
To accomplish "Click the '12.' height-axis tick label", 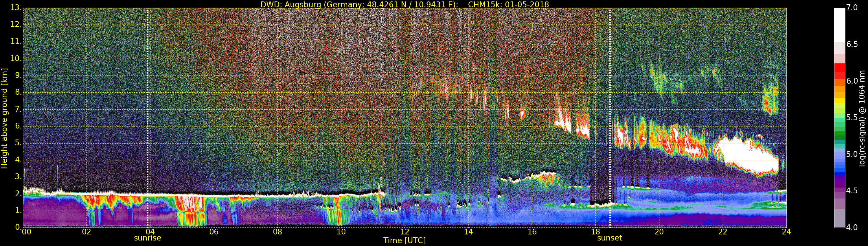I will click(16, 25).
